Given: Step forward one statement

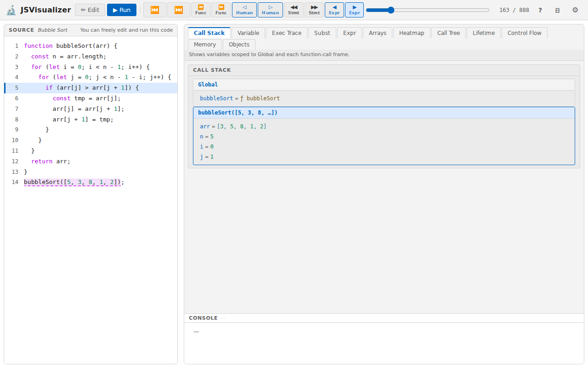Looking at the screenshot, I should [314, 10].
